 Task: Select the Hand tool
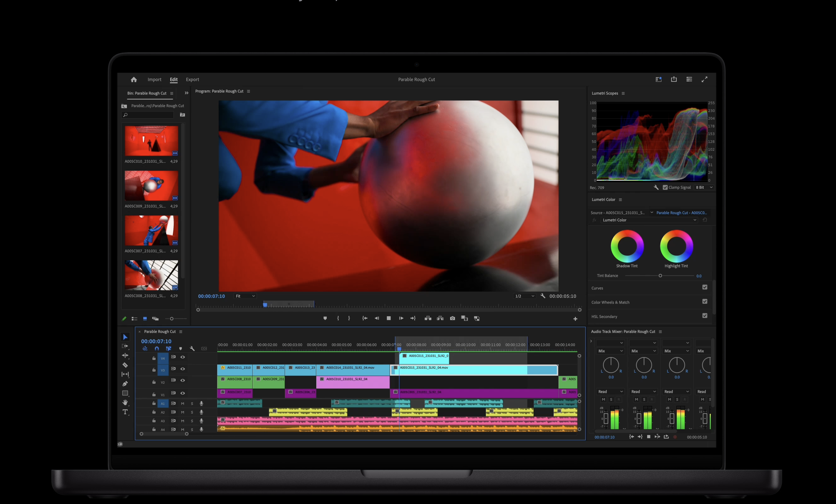(125, 403)
